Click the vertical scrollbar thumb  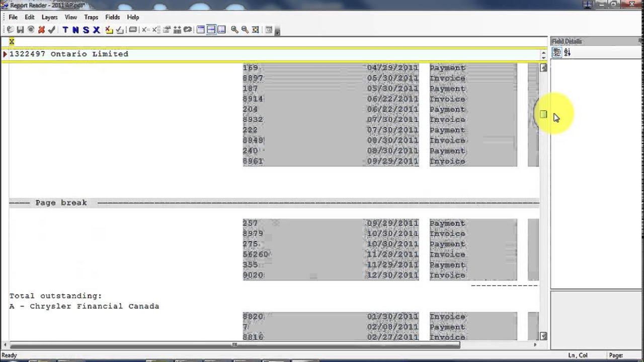(543, 115)
